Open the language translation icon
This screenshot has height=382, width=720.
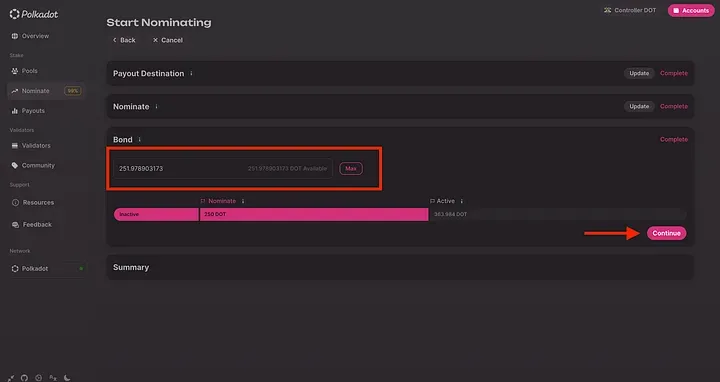click(53, 378)
